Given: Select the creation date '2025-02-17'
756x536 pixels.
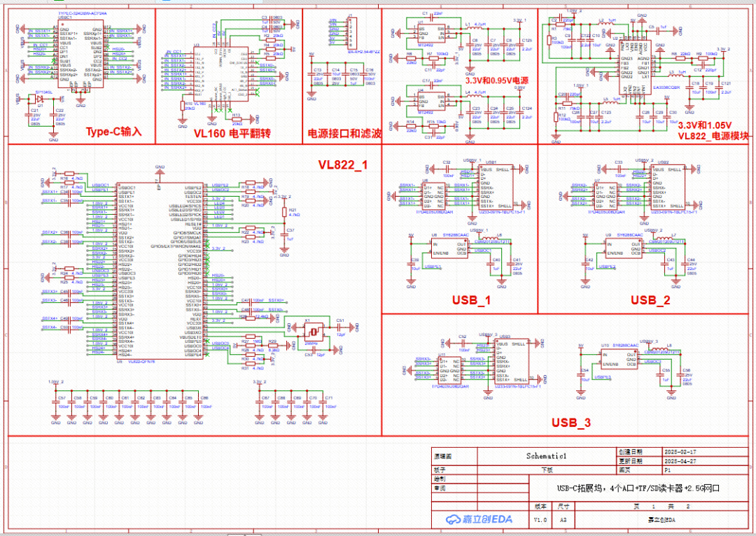Looking at the screenshot, I should 680,452.
